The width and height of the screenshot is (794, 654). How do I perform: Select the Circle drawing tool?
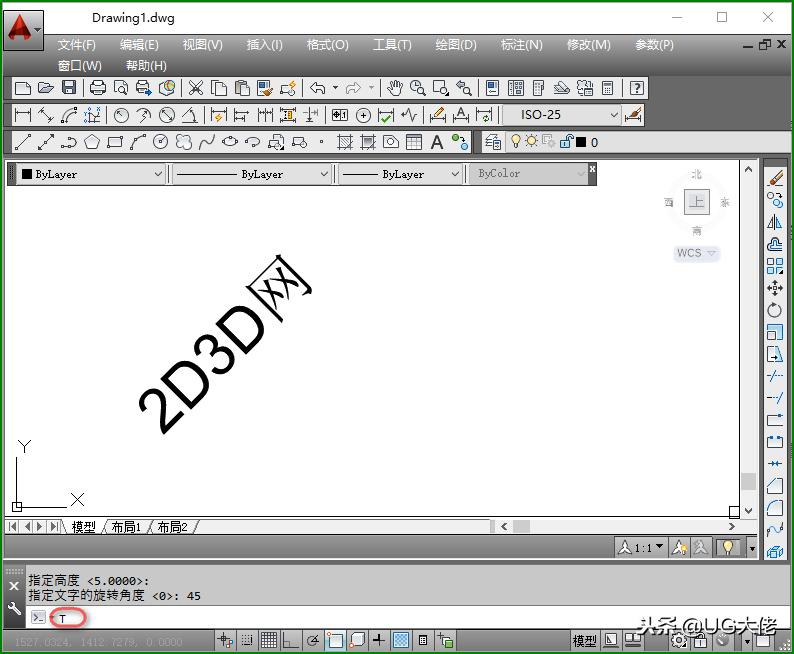tap(161, 142)
